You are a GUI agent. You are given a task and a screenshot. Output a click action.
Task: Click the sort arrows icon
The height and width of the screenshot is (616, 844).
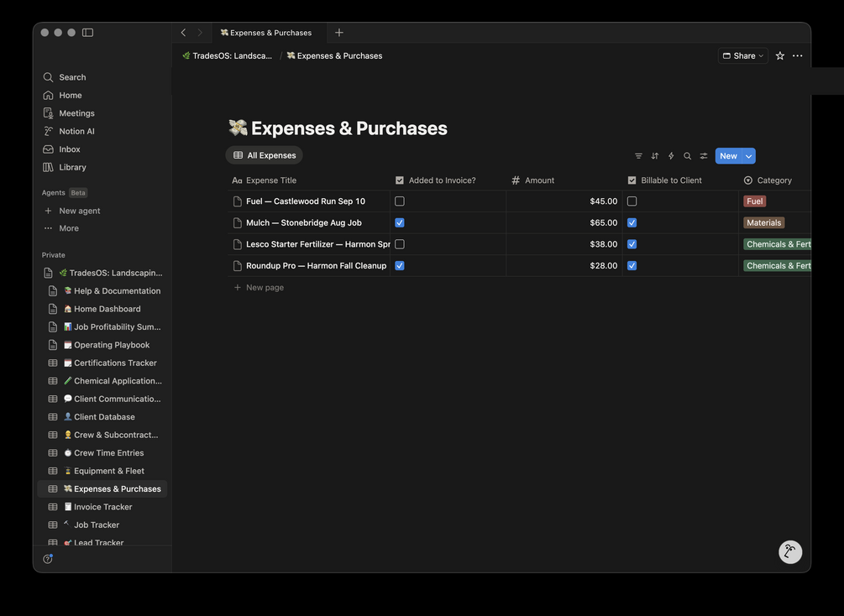click(x=655, y=156)
